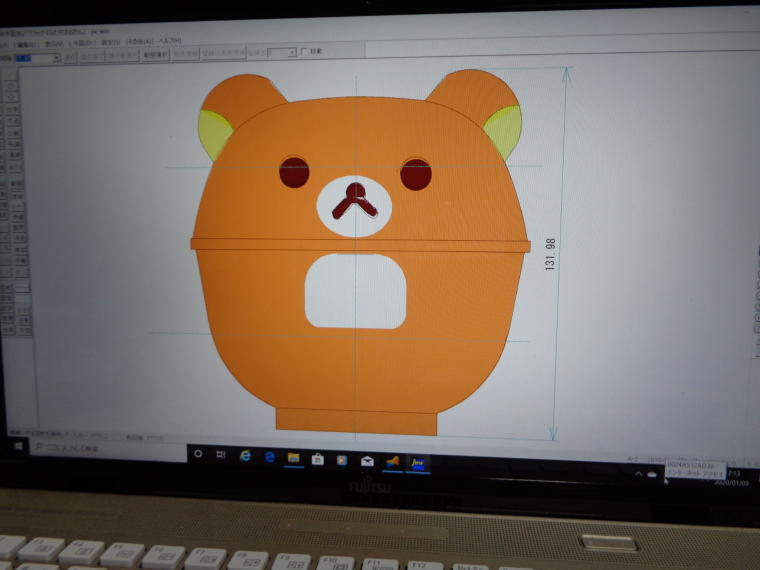This screenshot has width=760, height=570.
Task: Open the ヘルプ (Help) menu
Action: point(170,41)
